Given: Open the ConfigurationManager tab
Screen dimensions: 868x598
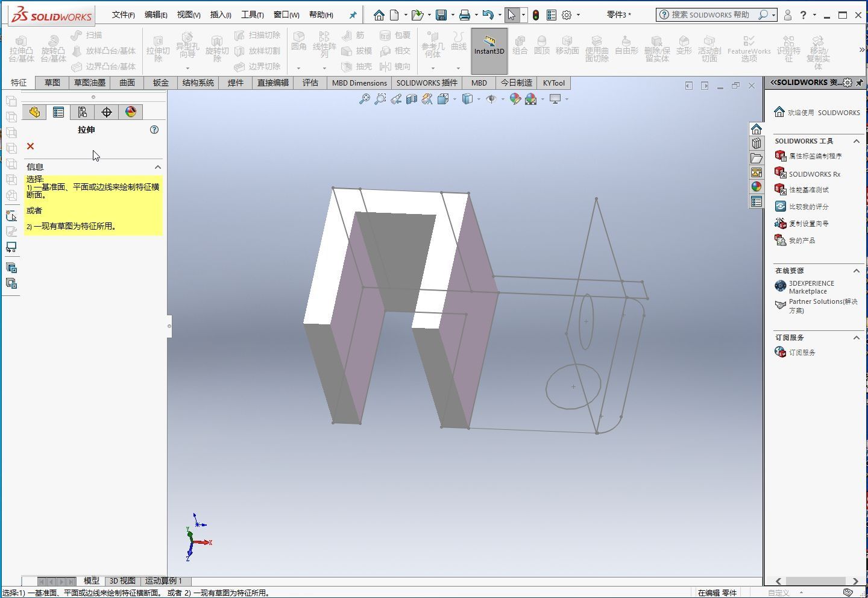Looking at the screenshot, I should coord(83,112).
